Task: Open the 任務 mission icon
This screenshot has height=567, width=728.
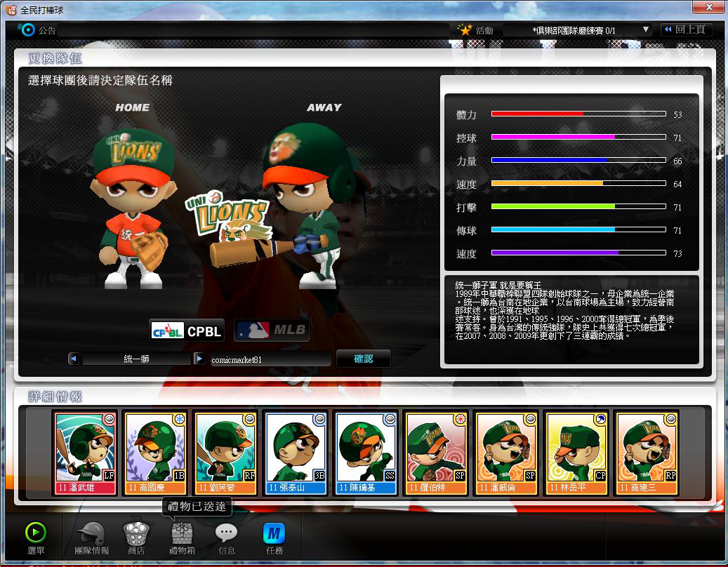Action: 274,533
